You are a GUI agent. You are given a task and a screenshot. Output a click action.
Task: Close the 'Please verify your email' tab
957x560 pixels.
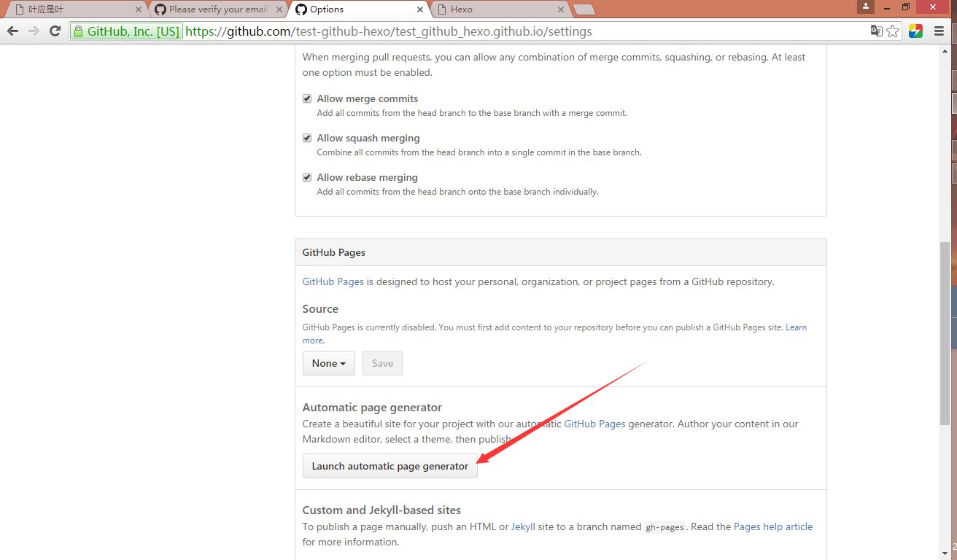pos(279,9)
